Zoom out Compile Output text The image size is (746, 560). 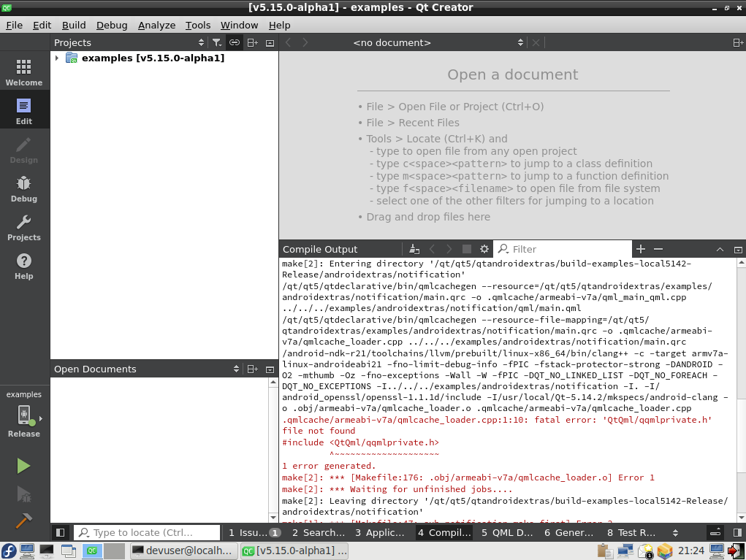[x=658, y=249]
